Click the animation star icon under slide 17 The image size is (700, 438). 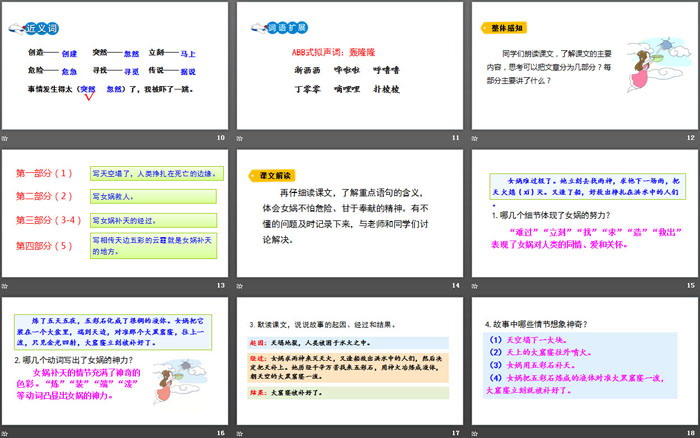(x=240, y=433)
